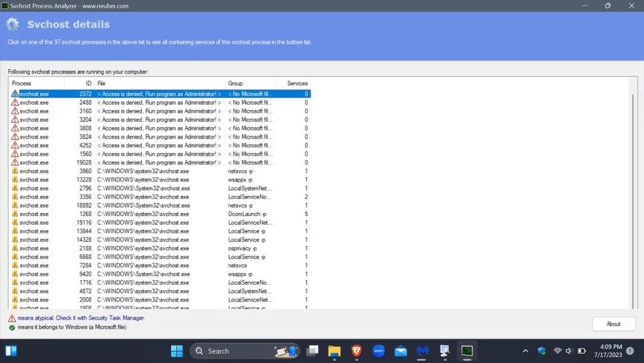Click DcomLaunch -p group cell
The width and height of the screenshot is (644, 363).
coord(247,214)
